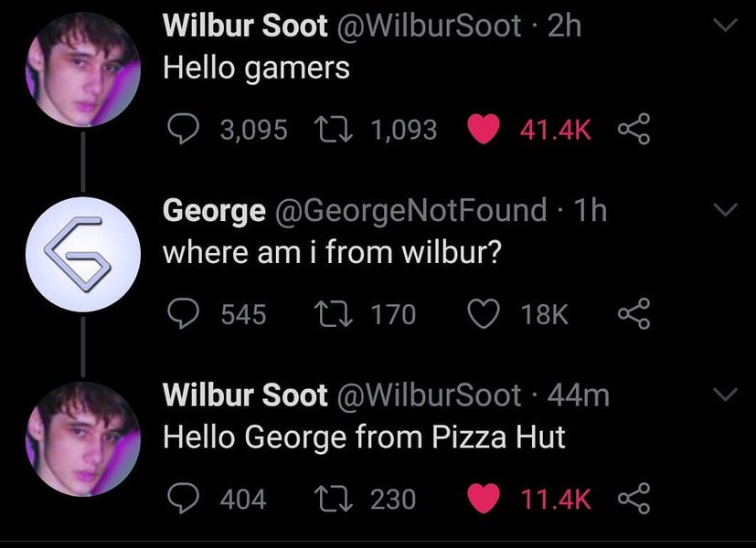Retweet George's "where am i from wilbur?" tweet
The height and width of the screenshot is (548, 756).
[x=343, y=314]
